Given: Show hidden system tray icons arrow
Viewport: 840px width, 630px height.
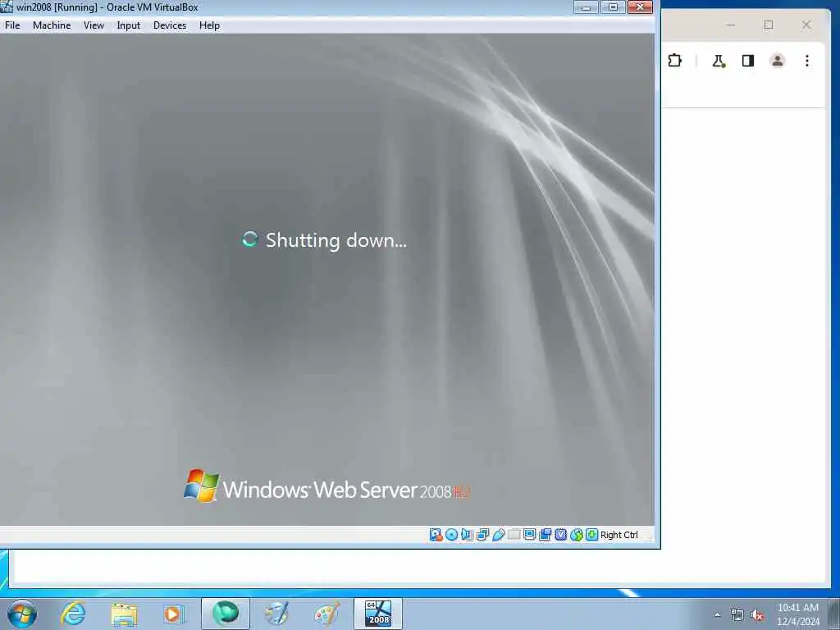Looking at the screenshot, I should point(717,615).
